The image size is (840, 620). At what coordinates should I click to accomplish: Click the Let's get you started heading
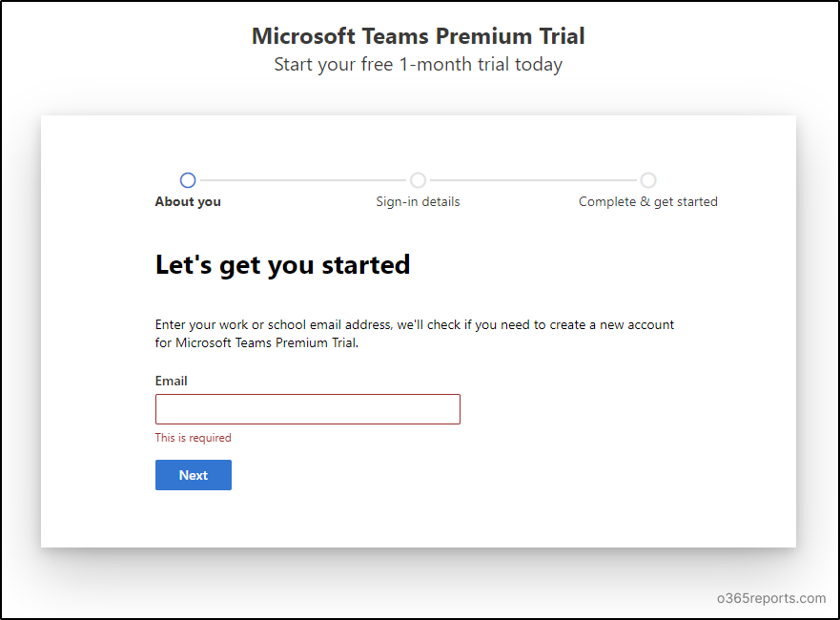click(282, 264)
